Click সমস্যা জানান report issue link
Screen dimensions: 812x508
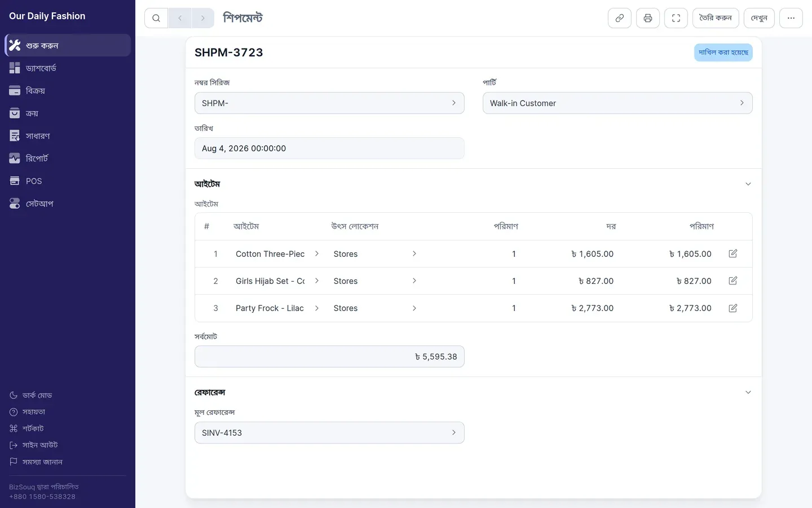[x=36, y=462]
